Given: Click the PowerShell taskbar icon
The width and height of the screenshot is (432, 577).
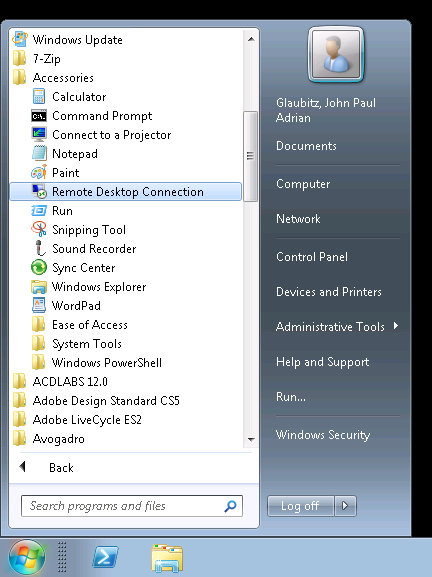Looking at the screenshot, I should (105, 557).
